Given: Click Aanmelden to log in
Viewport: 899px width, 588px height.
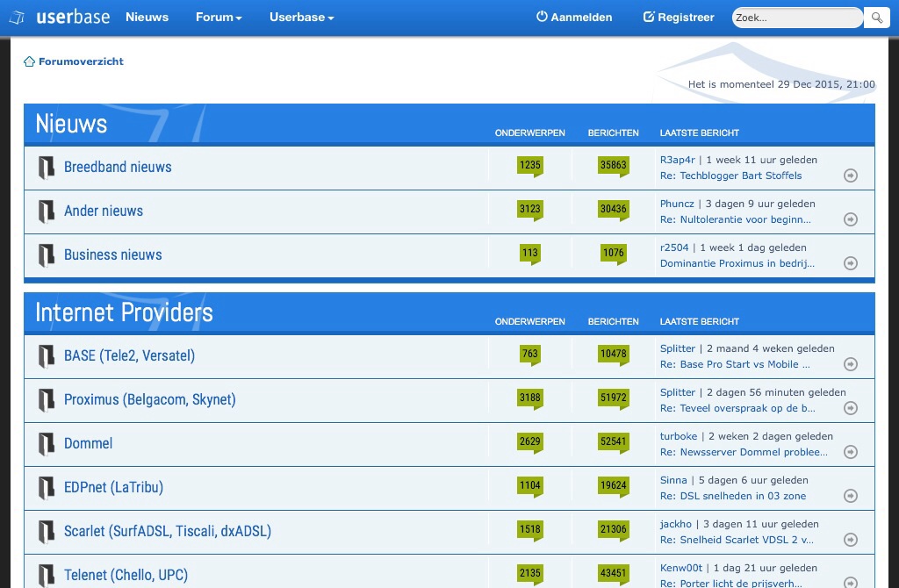Looking at the screenshot, I should pyautogui.click(x=574, y=17).
